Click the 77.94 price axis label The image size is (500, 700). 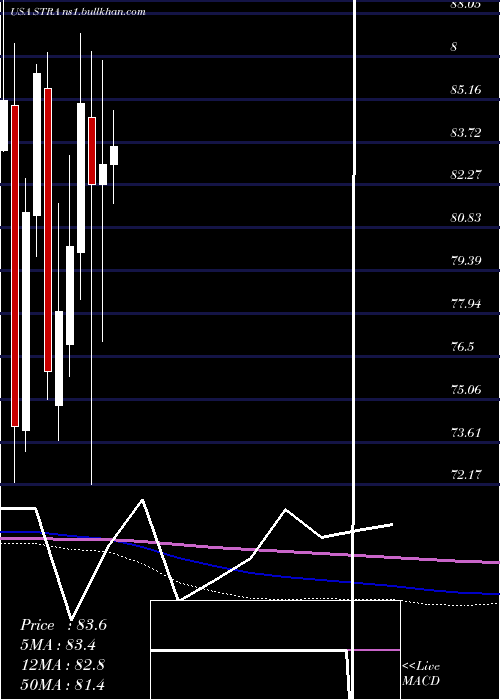pos(466,304)
